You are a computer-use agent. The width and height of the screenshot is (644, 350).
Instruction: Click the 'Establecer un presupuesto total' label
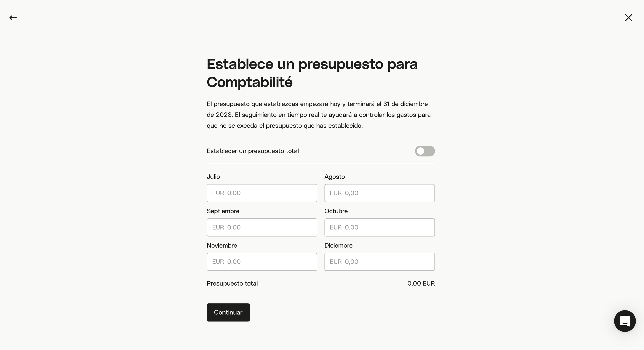(x=253, y=151)
